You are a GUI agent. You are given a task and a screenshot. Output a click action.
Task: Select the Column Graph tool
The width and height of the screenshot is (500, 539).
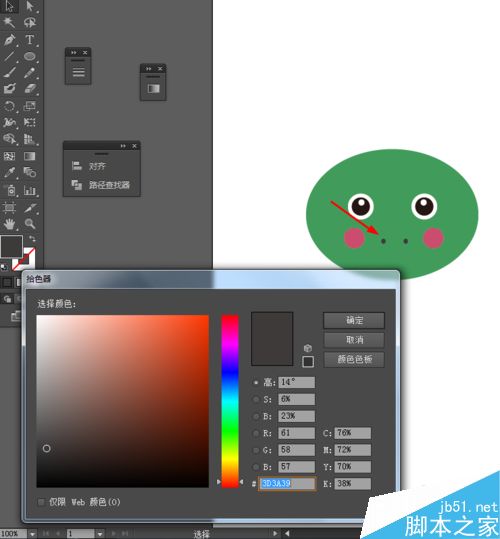pos(30,190)
